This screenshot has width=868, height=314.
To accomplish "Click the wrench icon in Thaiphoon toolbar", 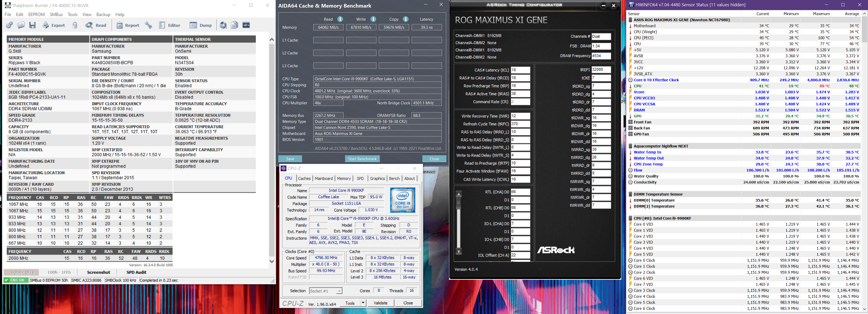I will click(x=149, y=25).
